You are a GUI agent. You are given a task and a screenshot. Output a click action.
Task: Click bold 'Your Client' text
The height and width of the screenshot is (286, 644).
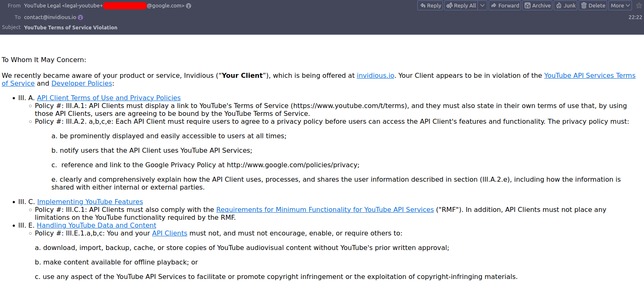point(242,75)
